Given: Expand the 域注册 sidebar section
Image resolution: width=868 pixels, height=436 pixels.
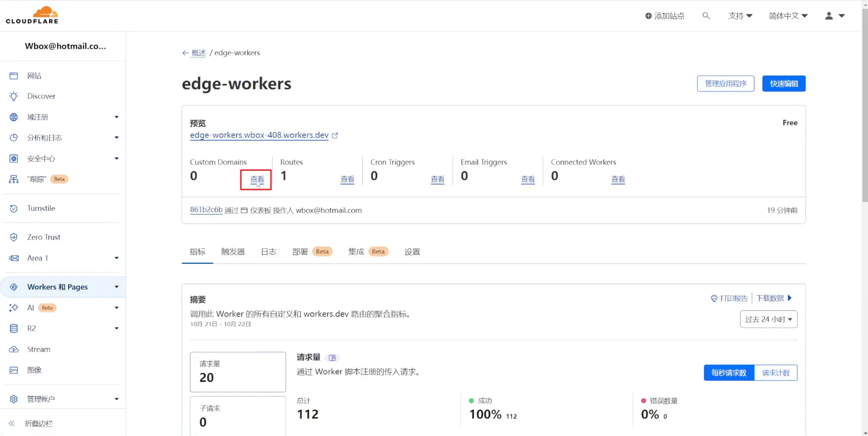Looking at the screenshot, I should 117,117.
